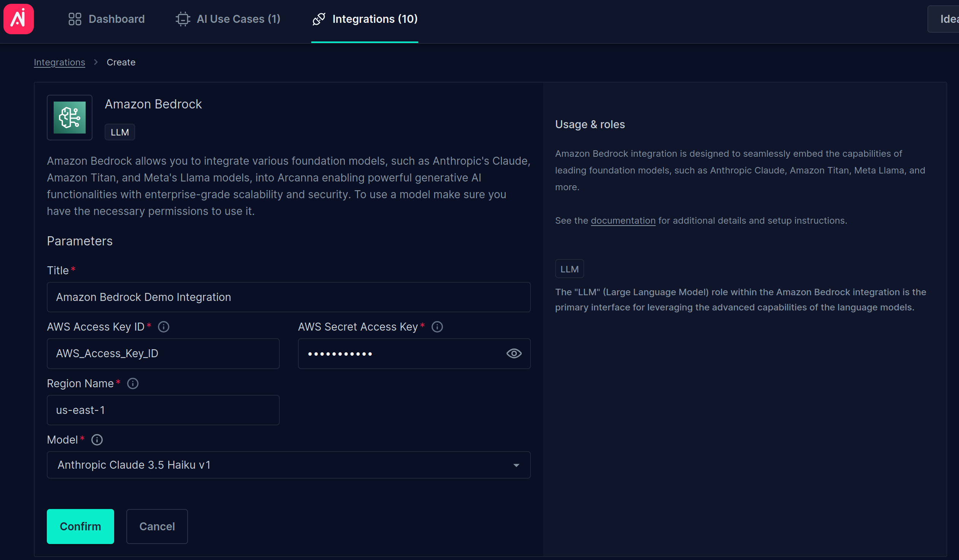Click the Usage & roles heading

tap(590, 124)
